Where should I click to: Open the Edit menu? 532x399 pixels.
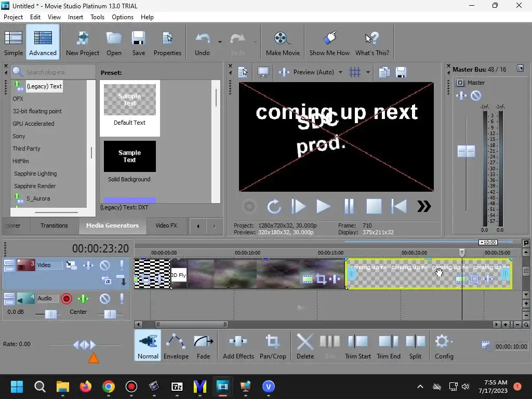pyautogui.click(x=35, y=17)
